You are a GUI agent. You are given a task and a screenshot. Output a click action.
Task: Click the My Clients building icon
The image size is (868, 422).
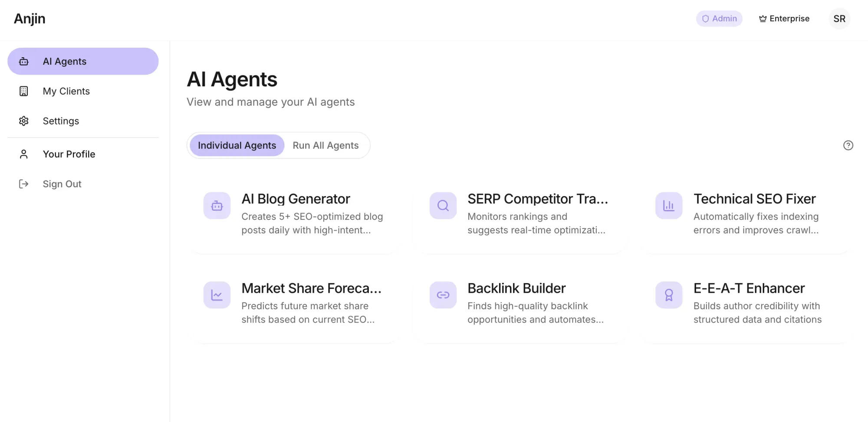(x=24, y=91)
